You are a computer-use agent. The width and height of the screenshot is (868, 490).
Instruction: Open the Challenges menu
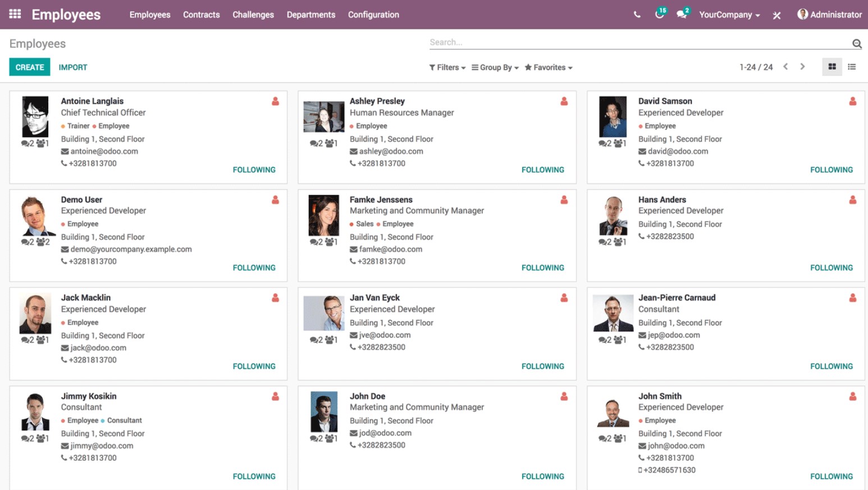[253, 15]
